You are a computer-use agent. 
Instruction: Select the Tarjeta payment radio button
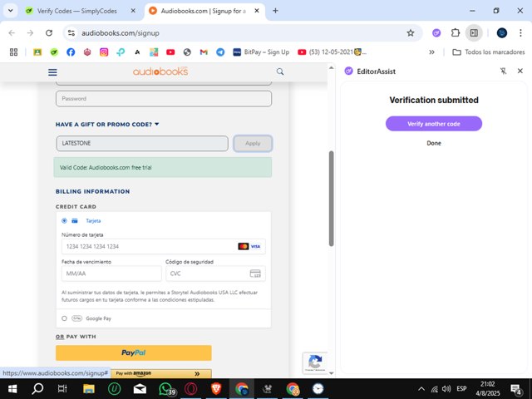(x=64, y=221)
